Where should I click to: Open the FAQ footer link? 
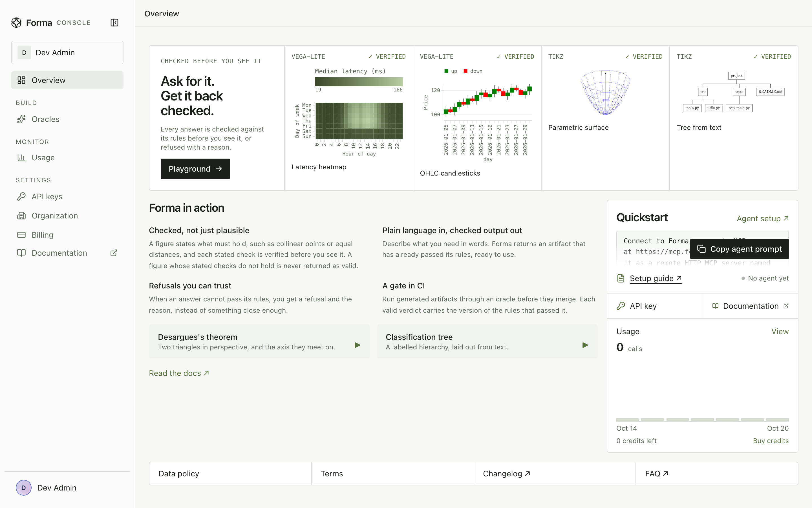[x=717, y=473]
